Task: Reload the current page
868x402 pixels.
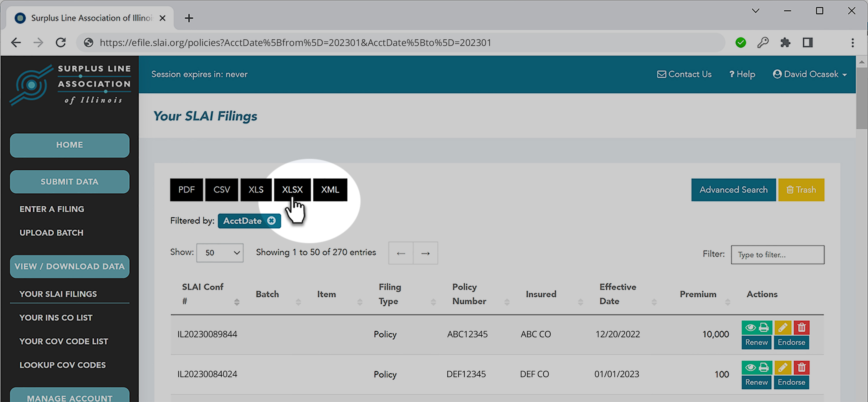Action: click(x=61, y=43)
